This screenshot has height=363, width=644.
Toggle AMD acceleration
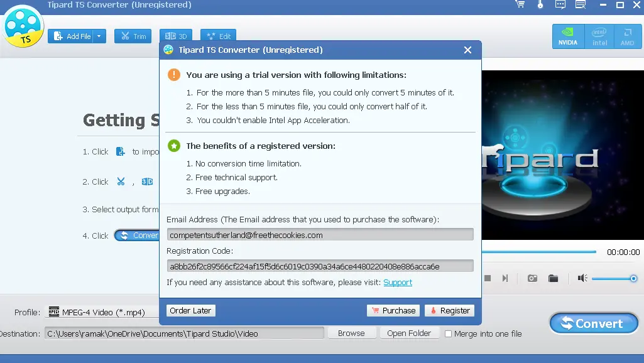tap(627, 36)
